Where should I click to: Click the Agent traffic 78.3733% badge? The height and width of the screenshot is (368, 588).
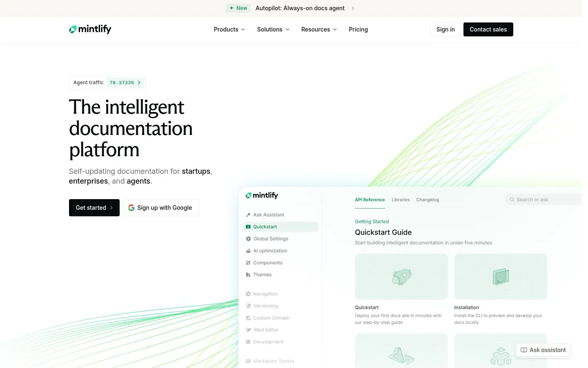pos(107,83)
